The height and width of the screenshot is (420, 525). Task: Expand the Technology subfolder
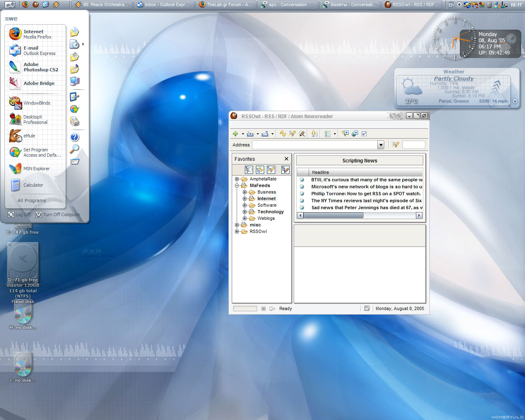pyautogui.click(x=244, y=212)
